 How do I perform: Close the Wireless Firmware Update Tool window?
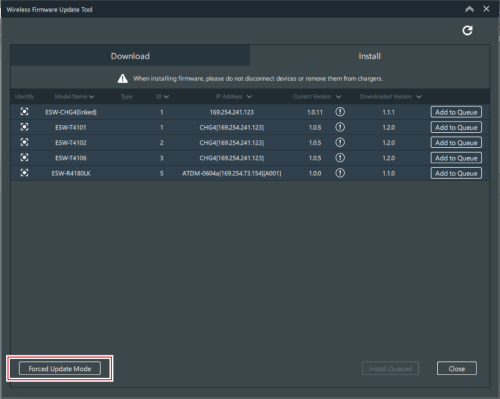pos(486,9)
